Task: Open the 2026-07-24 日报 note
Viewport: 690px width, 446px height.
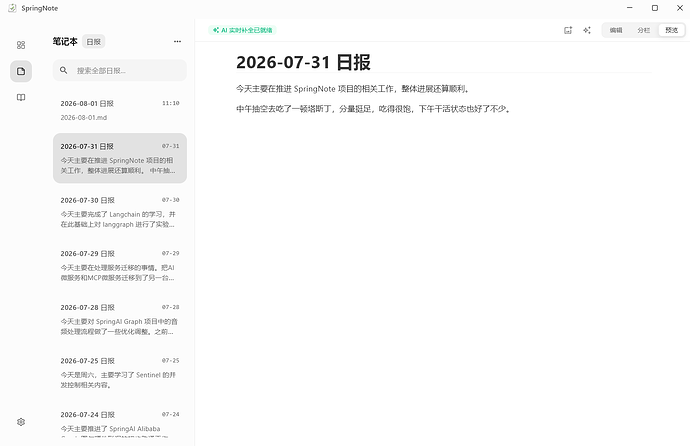Action: pyautogui.click(x=120, y=422)
